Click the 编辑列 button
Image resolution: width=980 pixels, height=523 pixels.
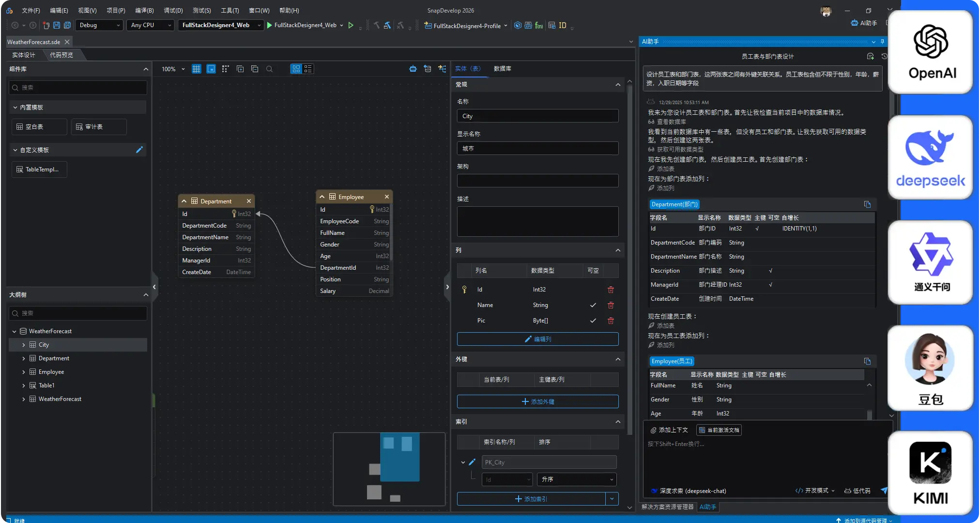(x=537, y=339)
